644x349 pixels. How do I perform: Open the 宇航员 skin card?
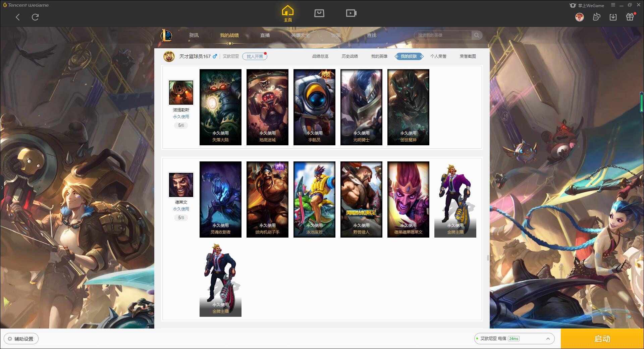[314, 107]
